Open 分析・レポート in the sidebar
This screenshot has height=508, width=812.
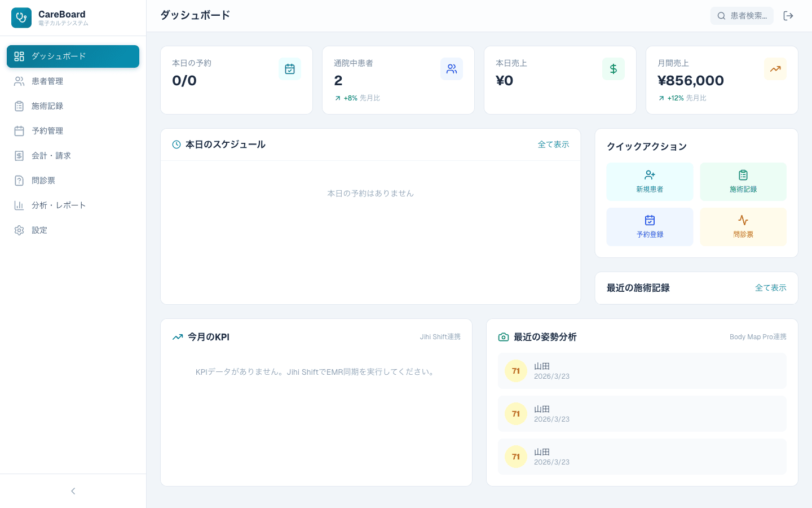(x=59, y=205)
